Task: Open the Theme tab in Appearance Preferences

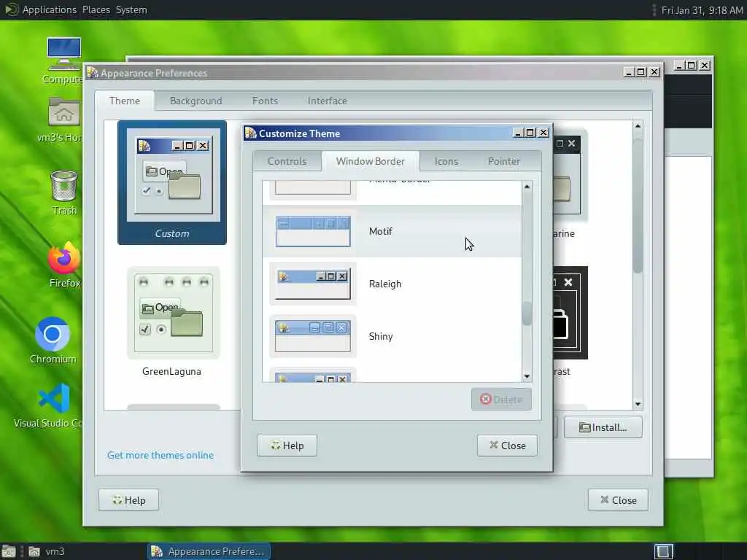Action: [124, 101]
